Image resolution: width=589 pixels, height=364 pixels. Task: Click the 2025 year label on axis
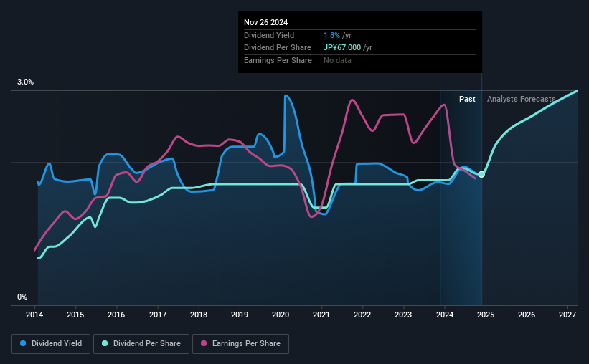click(485, 315)
